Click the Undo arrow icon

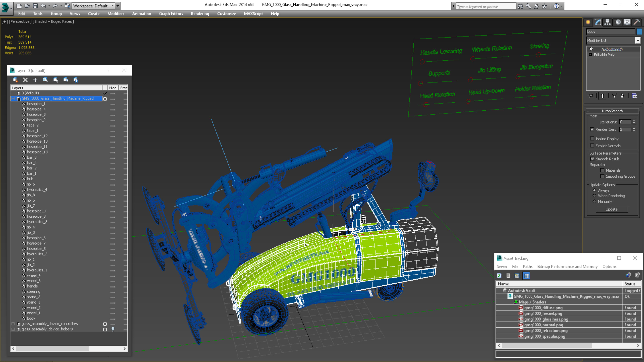pyautogui.click(x=43, y=6)
